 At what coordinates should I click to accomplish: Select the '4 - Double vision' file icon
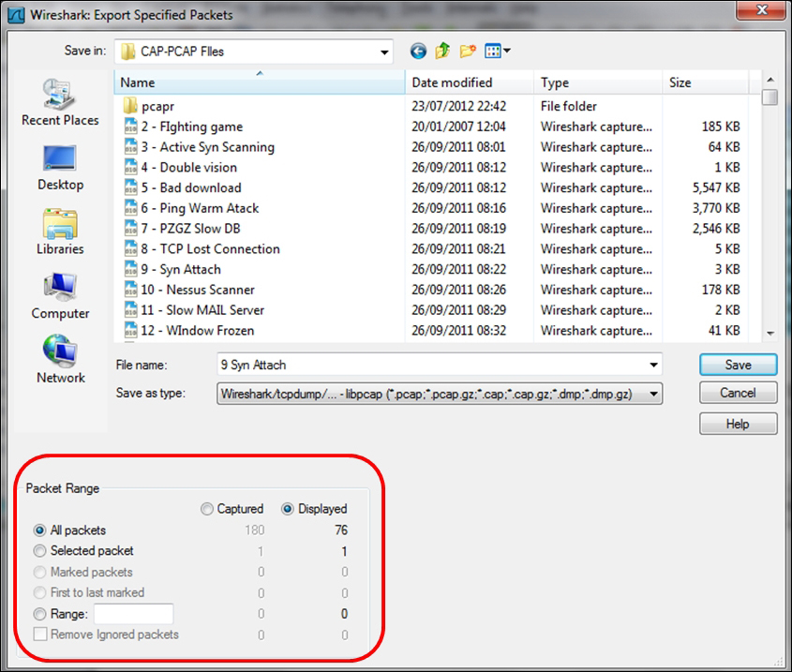131,167
